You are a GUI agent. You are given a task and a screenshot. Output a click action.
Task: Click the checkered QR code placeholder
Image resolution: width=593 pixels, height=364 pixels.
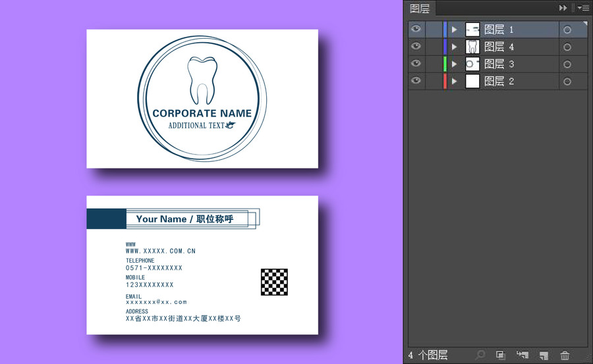point(274,282)
